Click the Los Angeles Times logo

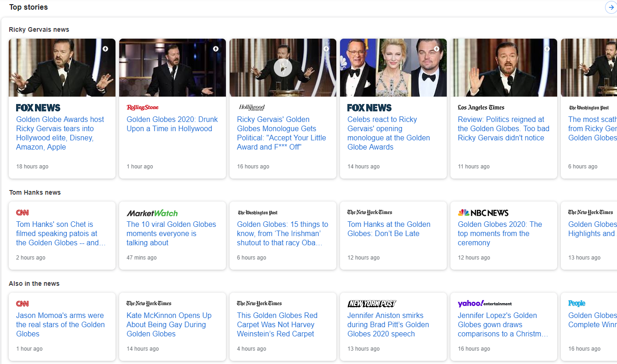[481, 108]
